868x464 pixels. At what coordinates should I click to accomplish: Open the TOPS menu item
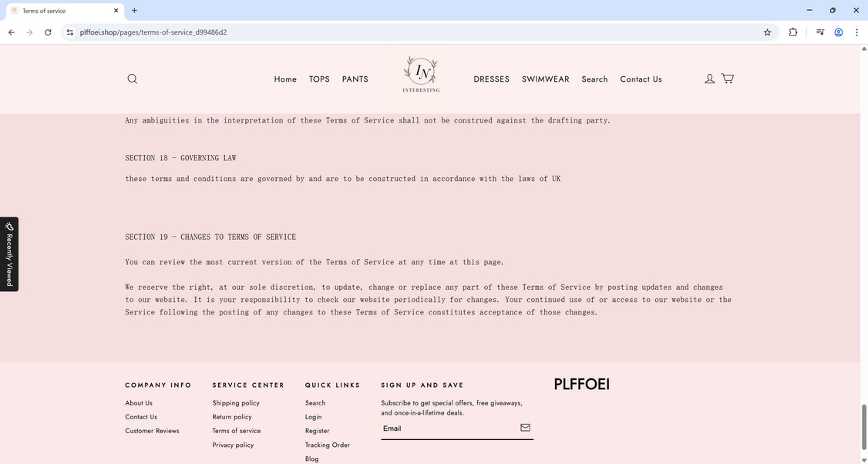click(x=319, y=79)
